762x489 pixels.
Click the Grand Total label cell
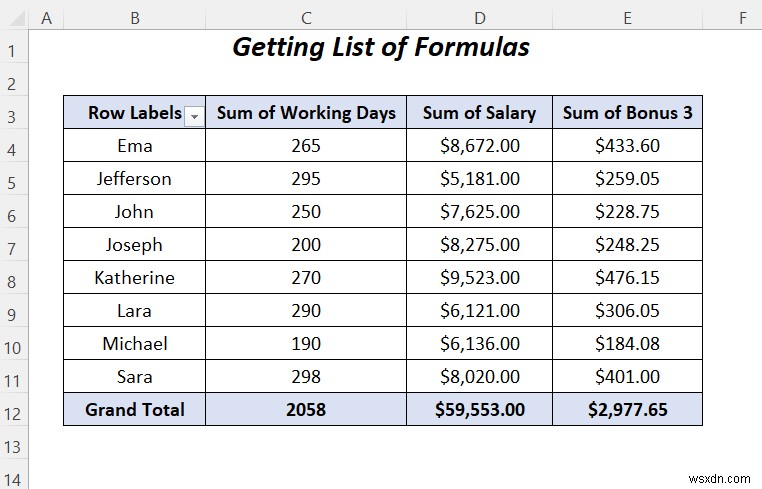(135, 409)
